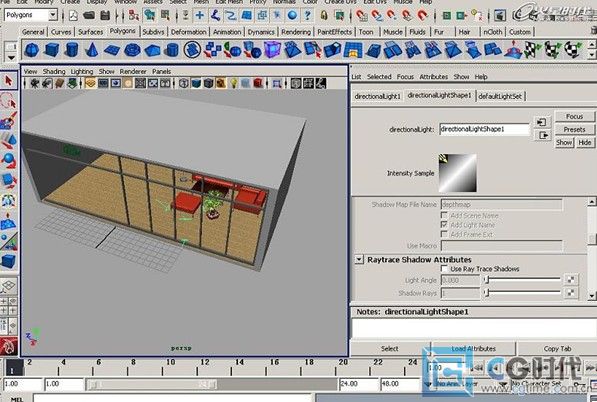This screenshot has height=402, width=597.
Task: Click the lock icon in status line
Action: [x=324, y=15]
